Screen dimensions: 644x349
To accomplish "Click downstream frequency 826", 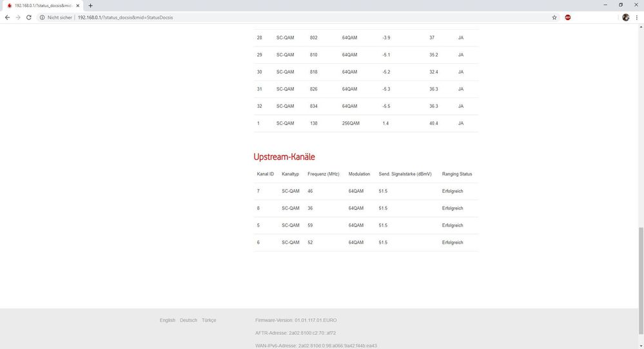I will click(x=314, y=89).
